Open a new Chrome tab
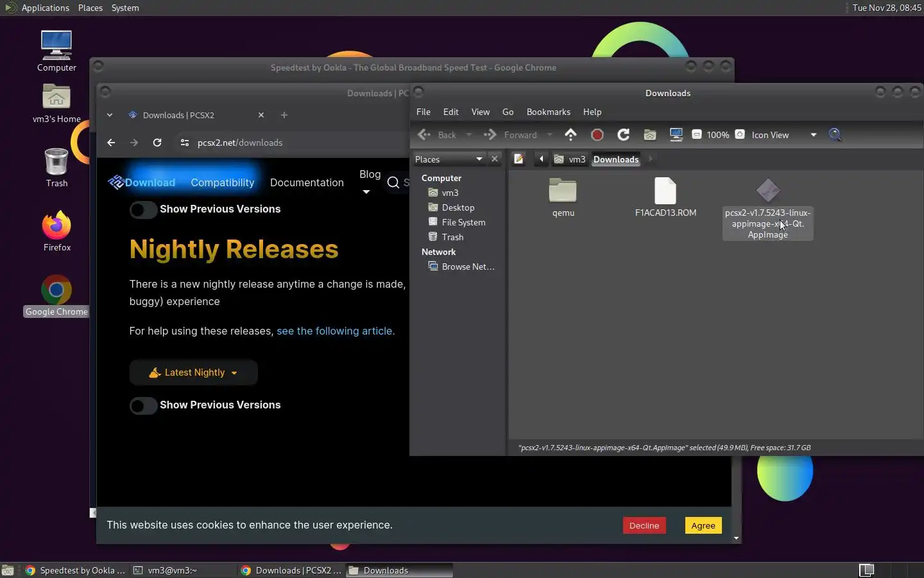 click(x=284, y=115)
